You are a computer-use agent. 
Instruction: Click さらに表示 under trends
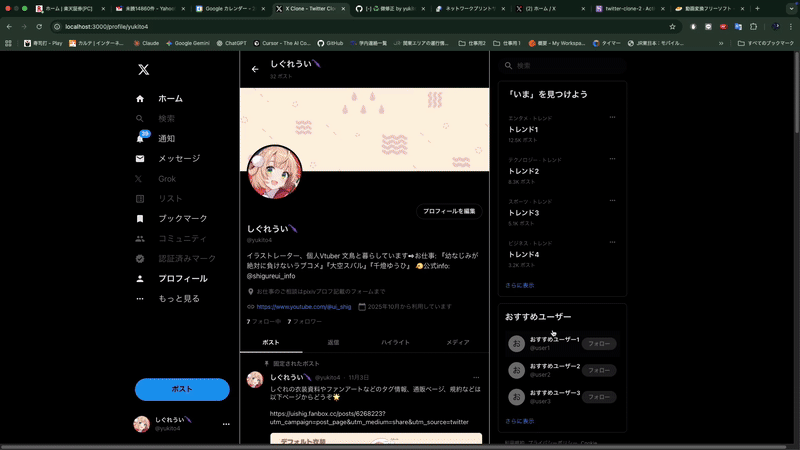click(519, 285)
